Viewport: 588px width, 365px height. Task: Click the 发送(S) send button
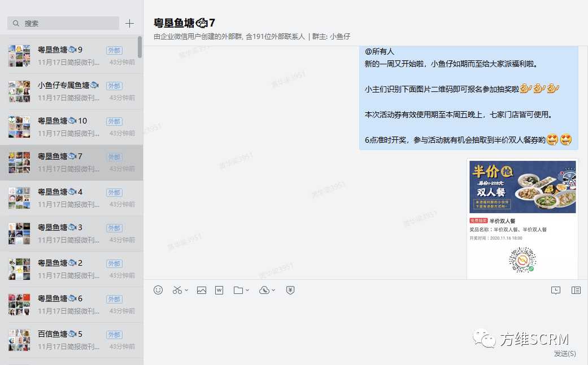(564, 354)
